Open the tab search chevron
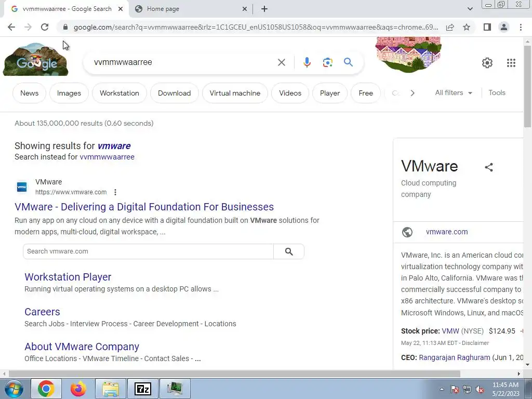Viewport: 532px width, 399px height. click(470, 9)
